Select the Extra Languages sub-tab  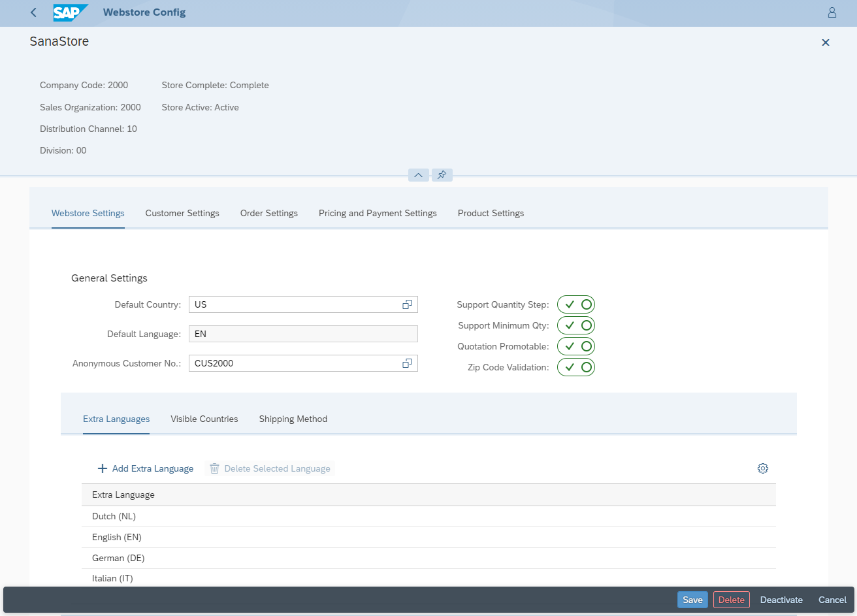point(116,419)
